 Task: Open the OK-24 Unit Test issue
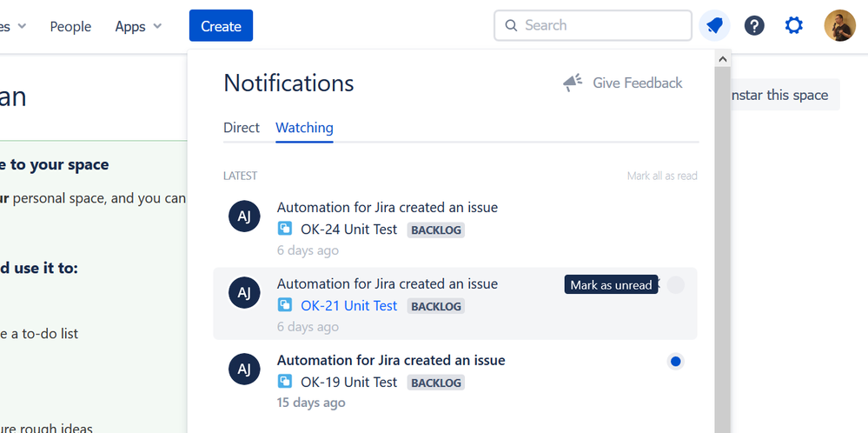(x=348, y=230)
